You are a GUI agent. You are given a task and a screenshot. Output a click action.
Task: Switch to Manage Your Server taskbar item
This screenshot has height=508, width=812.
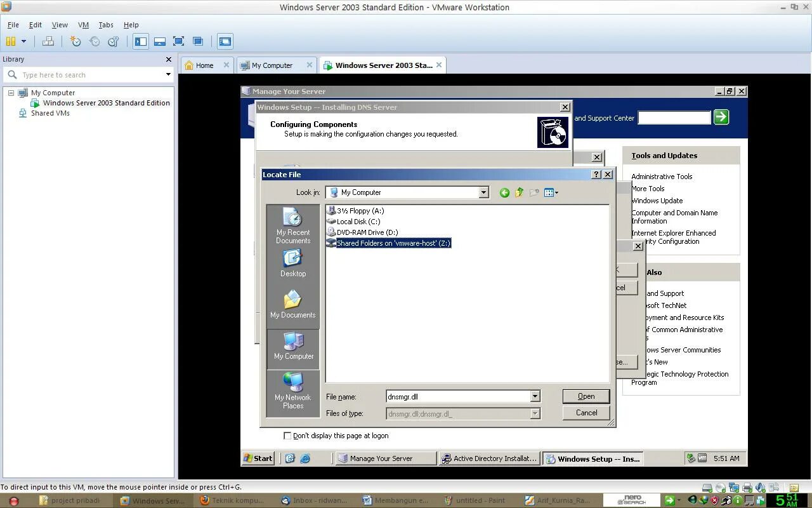[386, 458]
